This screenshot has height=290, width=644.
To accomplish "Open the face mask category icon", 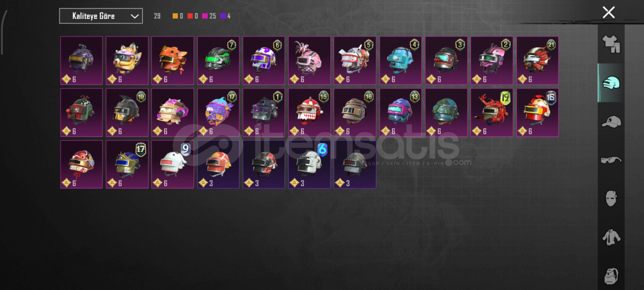I will (611, 198).
